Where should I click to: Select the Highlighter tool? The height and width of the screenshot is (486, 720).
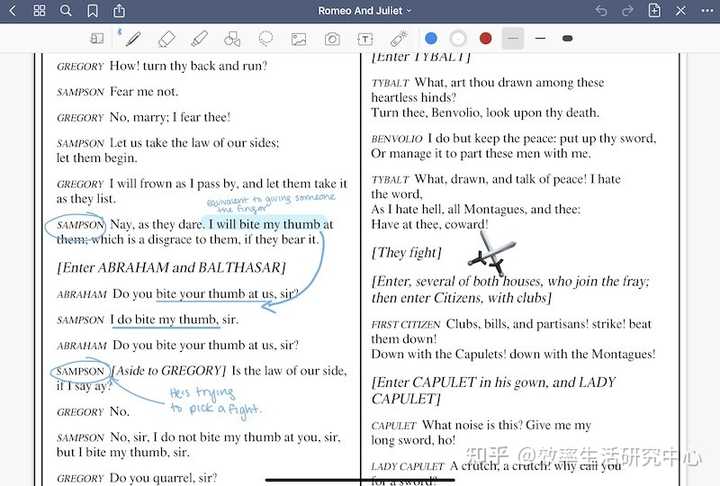click(199, 39)
